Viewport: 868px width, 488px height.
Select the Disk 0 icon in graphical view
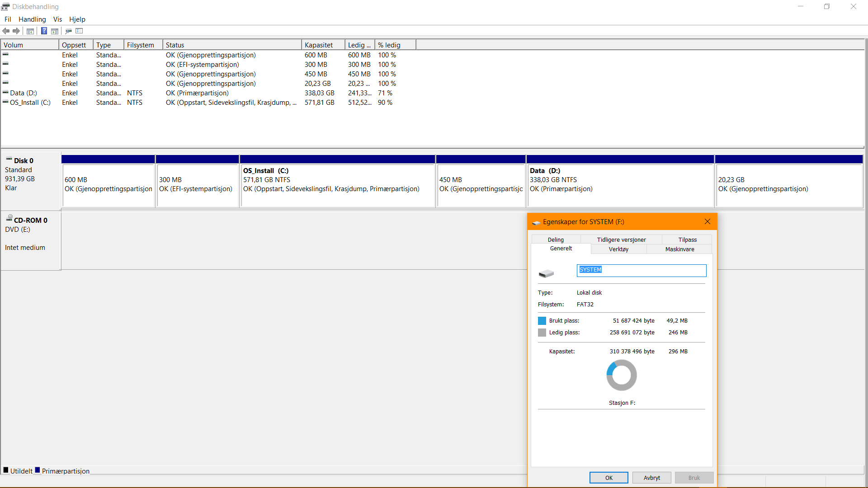pos(9,159)
